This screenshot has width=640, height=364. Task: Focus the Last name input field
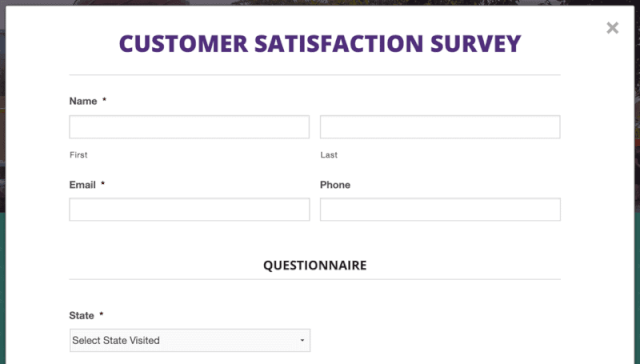click(x=440, y=127)
